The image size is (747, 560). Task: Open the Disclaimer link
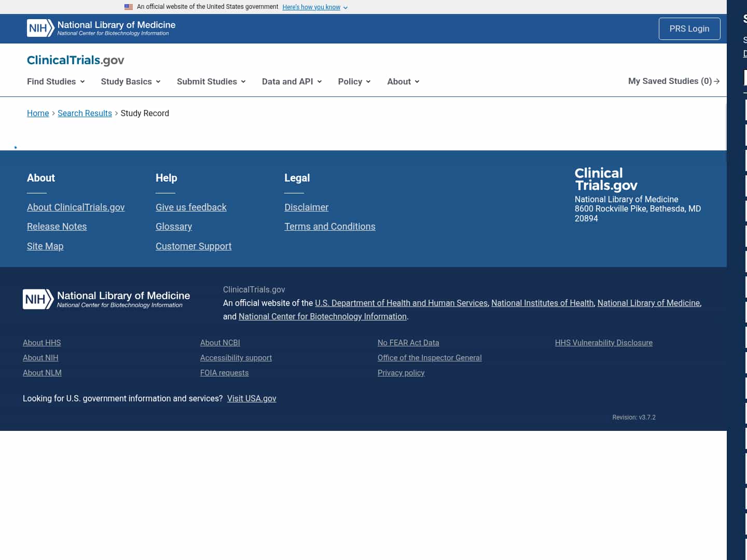click(x=307, y=207)
